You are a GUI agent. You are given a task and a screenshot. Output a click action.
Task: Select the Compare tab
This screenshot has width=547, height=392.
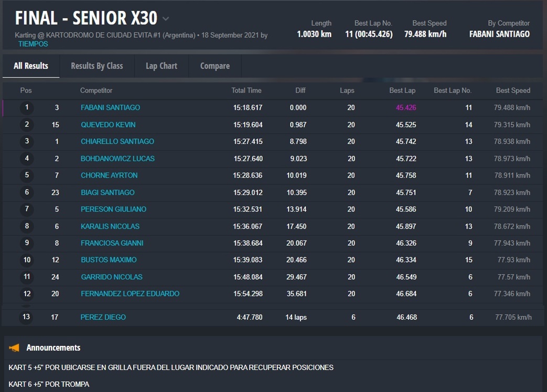(214, 66)
